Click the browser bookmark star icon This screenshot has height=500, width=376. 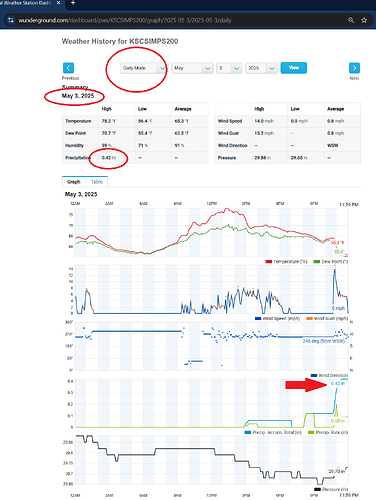[364, 20]
